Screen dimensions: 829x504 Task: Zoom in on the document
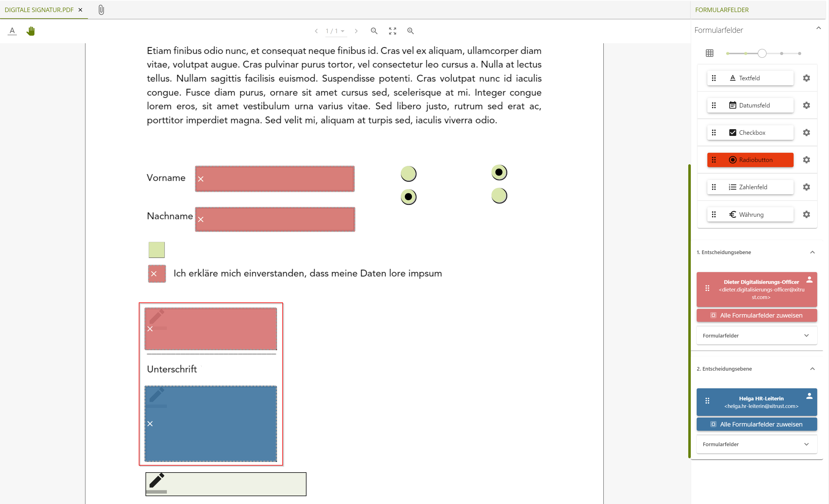[410, 31]
